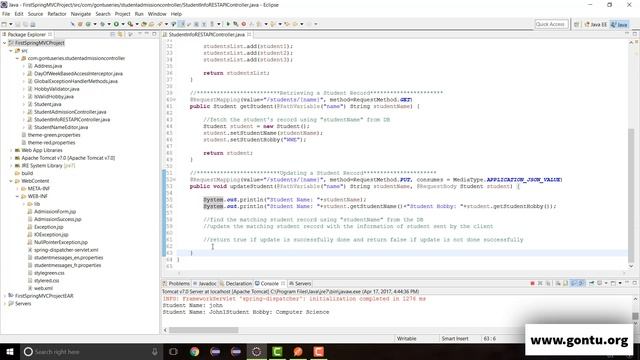Screen dimensions: 640x360
Task: Toggle Scroll Lock in Console
Action: coord(565,283)
